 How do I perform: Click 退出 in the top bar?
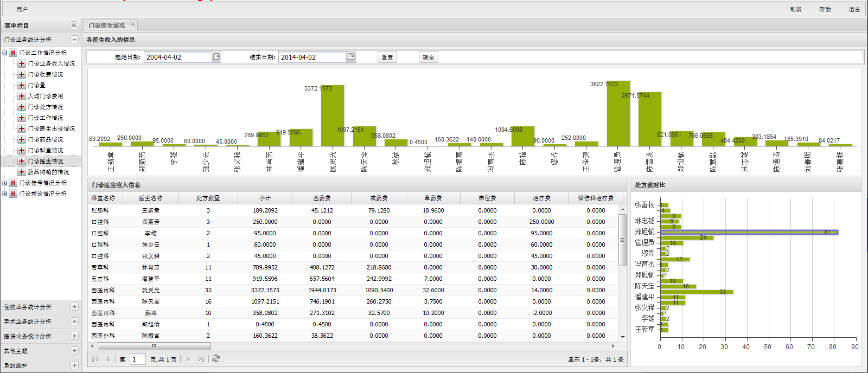(854, 9)
